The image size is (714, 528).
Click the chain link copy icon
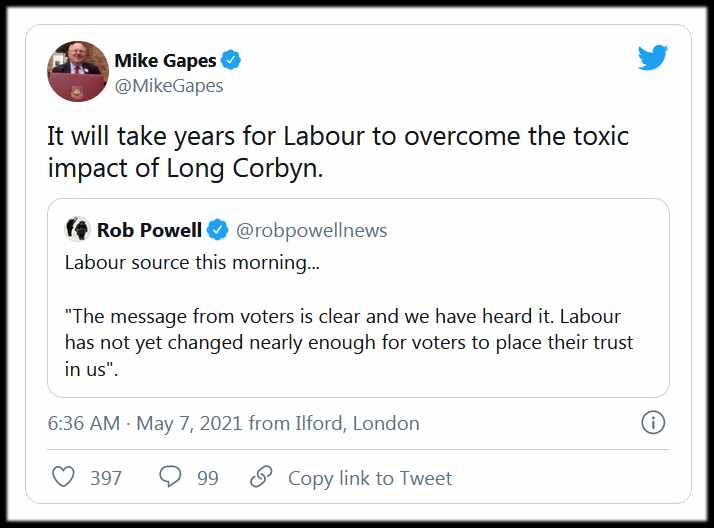262,478
